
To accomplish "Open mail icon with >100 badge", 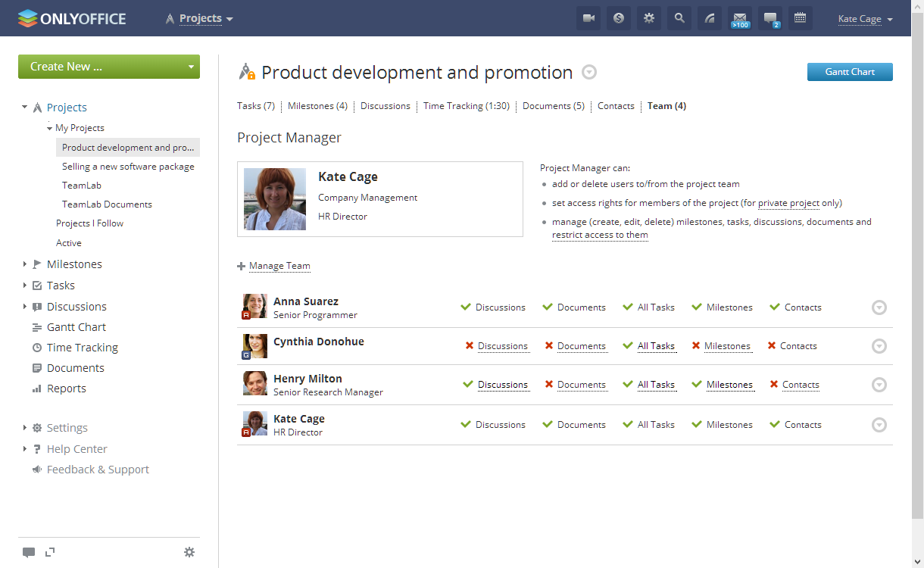I will pyautogui.click(x=740, y=18).
